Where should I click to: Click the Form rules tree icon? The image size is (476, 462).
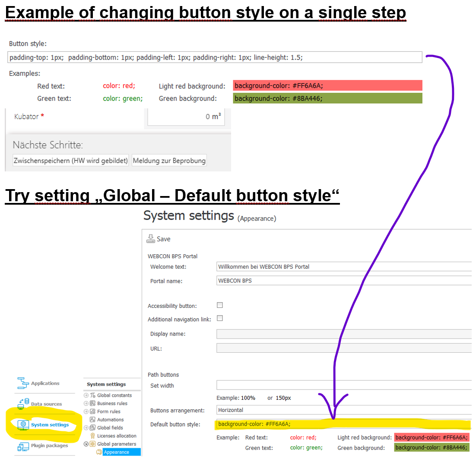click(93, 411)
